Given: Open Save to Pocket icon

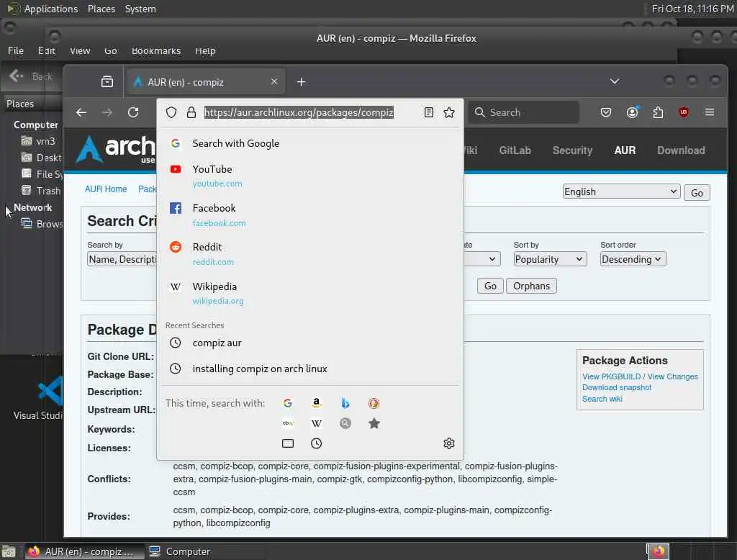Looking at the screenshot, I should tap(606, 112).
